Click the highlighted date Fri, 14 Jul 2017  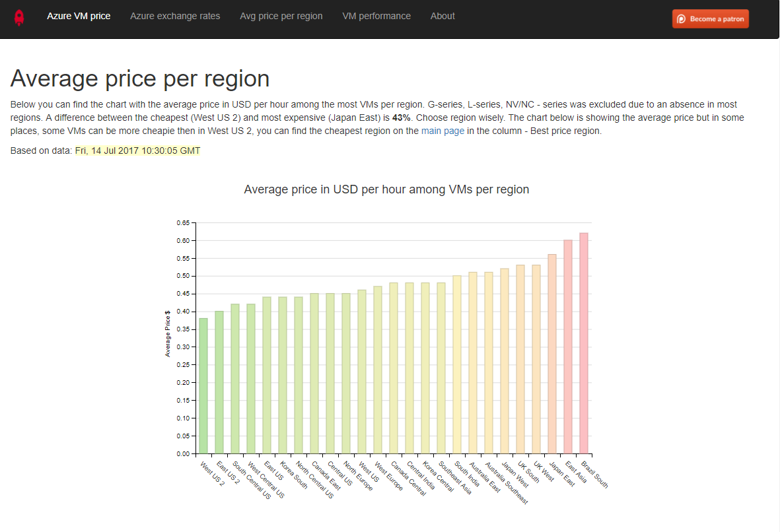click(x=138, y=150)
